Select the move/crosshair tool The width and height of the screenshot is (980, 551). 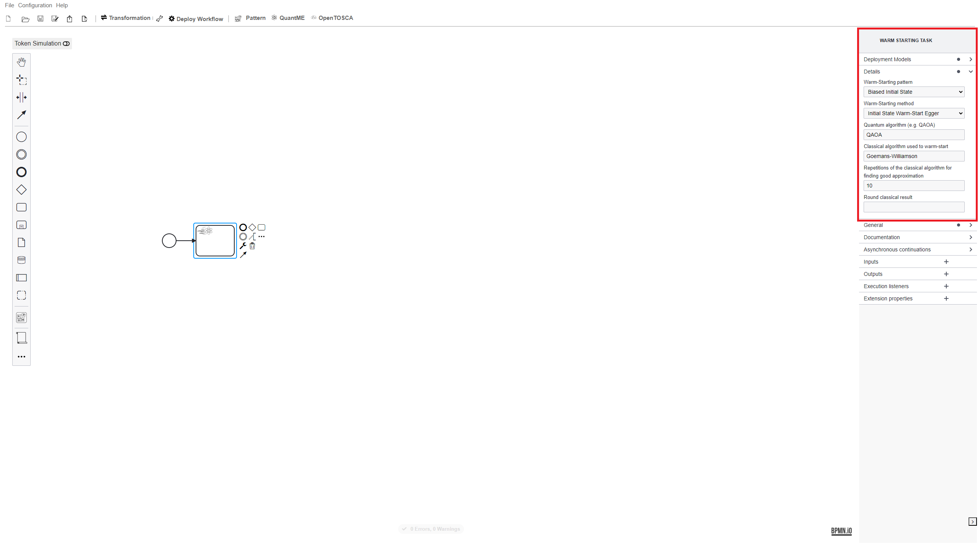pyautogui.click(x=21, y=79)
